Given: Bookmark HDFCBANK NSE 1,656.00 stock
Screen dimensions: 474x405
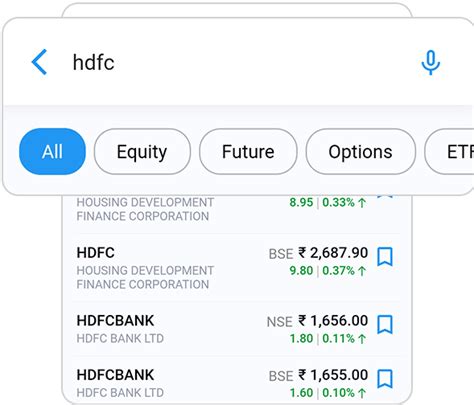Looking at the screenshot, I should (x=385, y=324).
